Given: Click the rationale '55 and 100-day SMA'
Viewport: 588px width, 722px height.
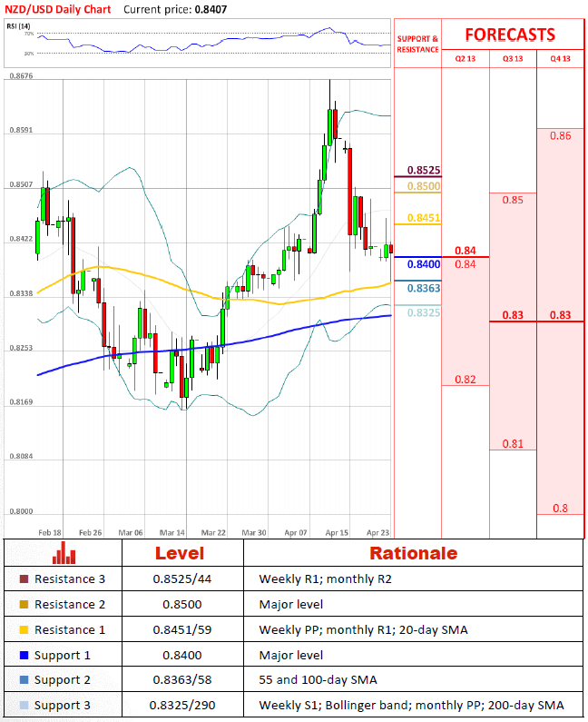Looking at the screenshot, I should pos(318,679).
